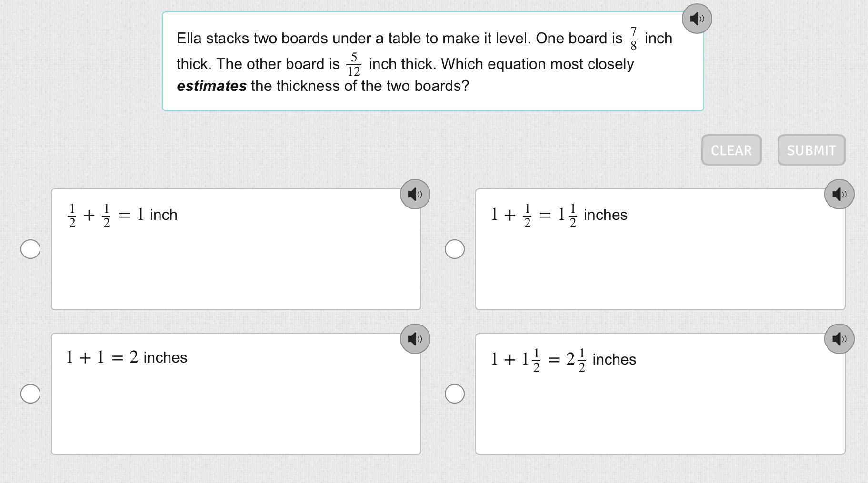Viewport: 868px width, 483px height.
Task: Click the bold word 'estimates' in the question
Action: (211, 86)
